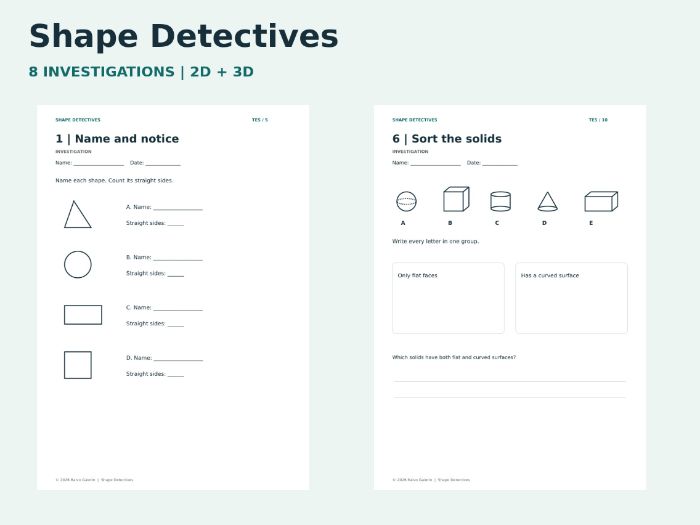
Task: Click the letter 'E' under the rectangular prism
Action: click(x=591, y=223)
